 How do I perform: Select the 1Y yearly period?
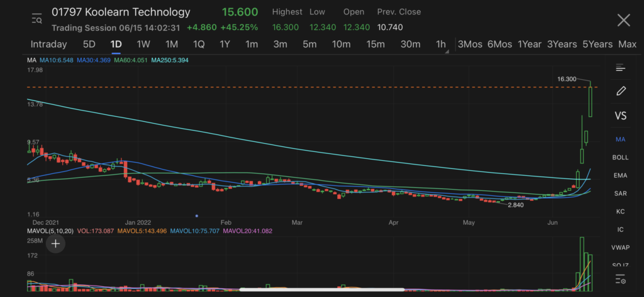(225, 45)
